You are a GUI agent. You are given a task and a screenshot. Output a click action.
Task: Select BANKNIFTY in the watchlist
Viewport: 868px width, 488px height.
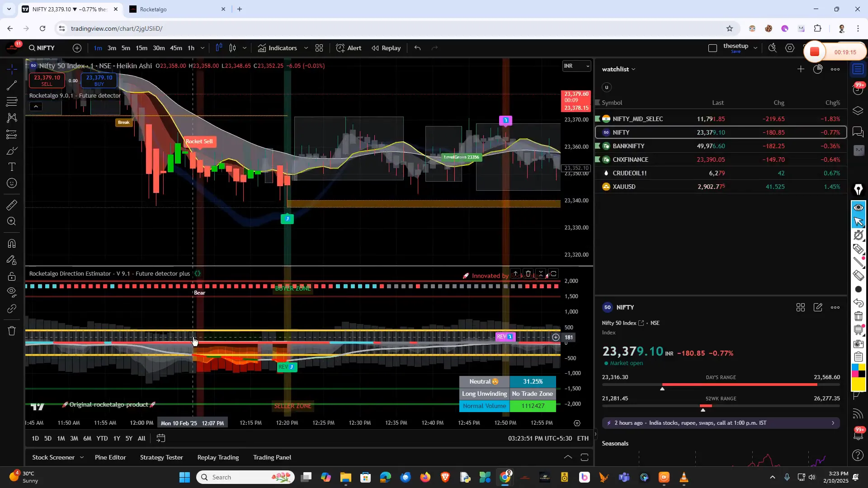click(x=628, y=145)
